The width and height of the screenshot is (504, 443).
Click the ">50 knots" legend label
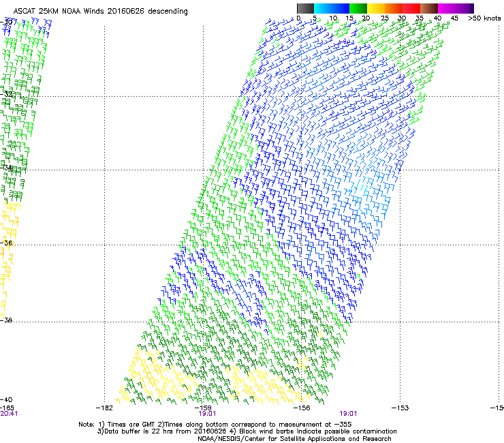point(484,18)
